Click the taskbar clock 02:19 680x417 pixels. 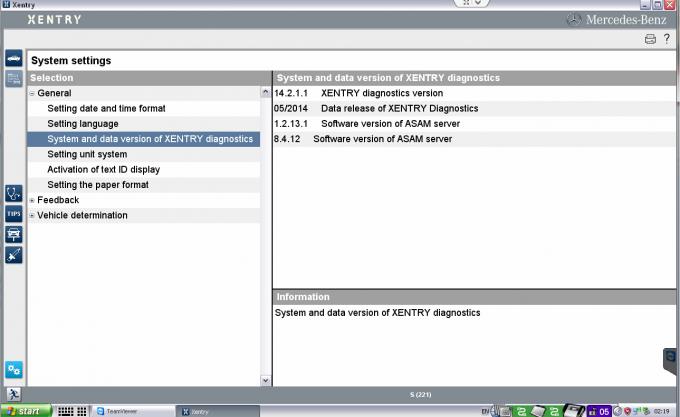pyautogui.click(x=662, y=411)
